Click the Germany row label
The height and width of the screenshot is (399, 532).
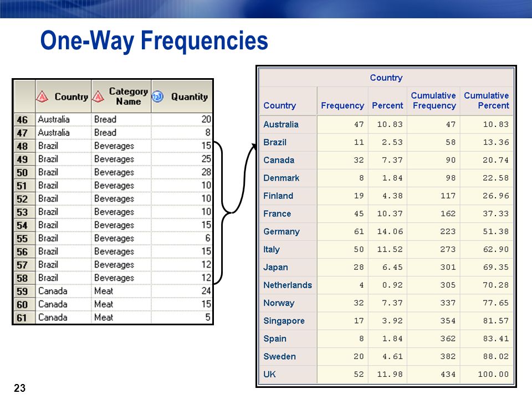[282, 232]
